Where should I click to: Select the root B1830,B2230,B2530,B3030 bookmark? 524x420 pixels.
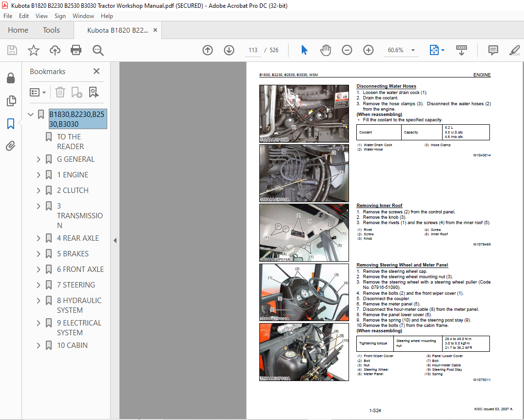pyautogui.click(x=78, y=119)
